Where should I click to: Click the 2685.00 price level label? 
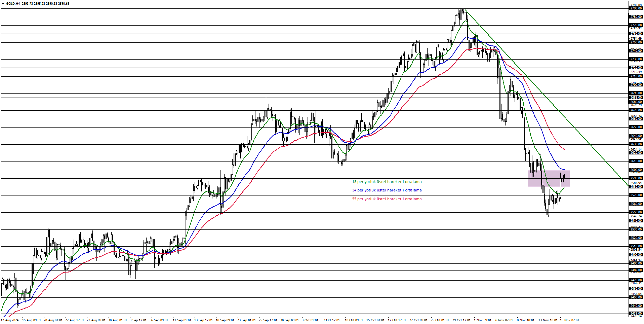636,98
